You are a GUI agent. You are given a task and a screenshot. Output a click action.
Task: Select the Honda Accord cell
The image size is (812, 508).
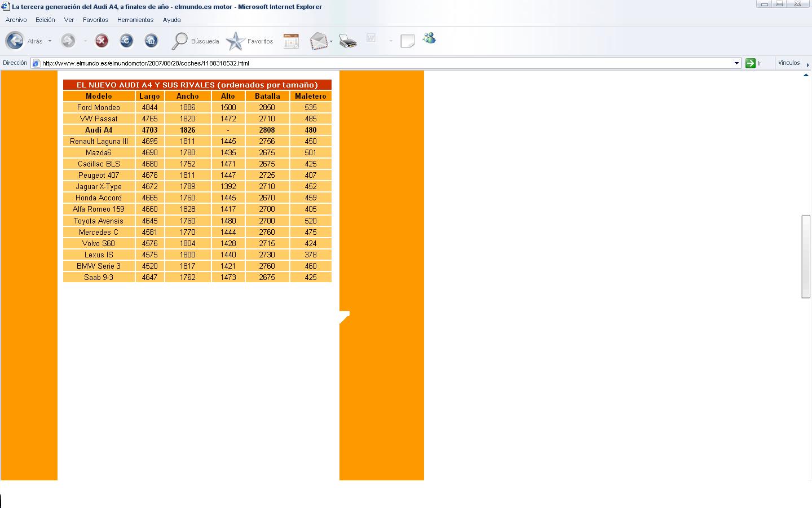coord(99,198)
